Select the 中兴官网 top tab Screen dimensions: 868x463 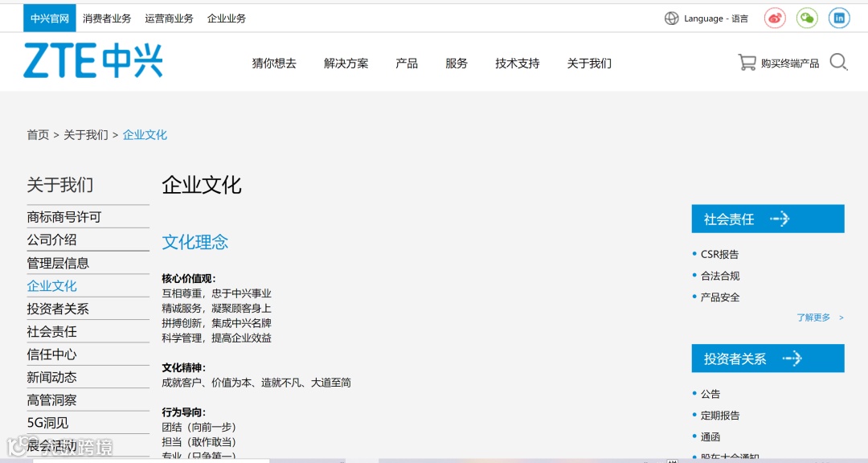pyautogui.click(x=50, y=18)
